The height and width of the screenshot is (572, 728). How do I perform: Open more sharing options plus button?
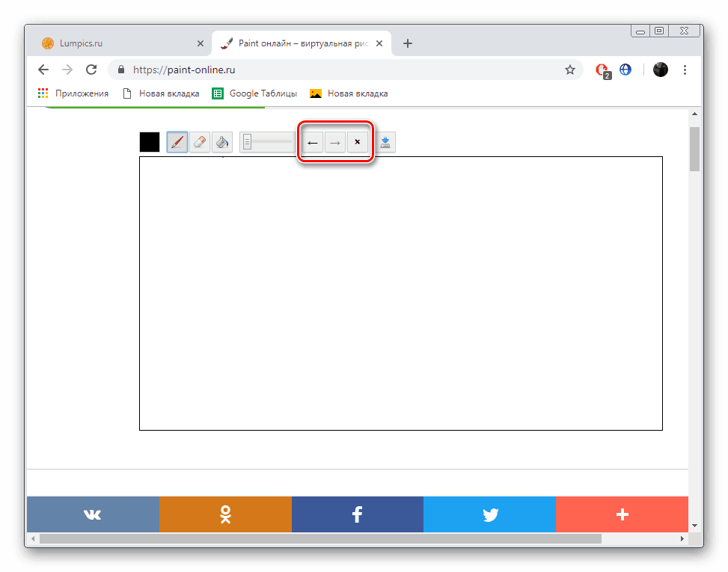tap(623, 514)
